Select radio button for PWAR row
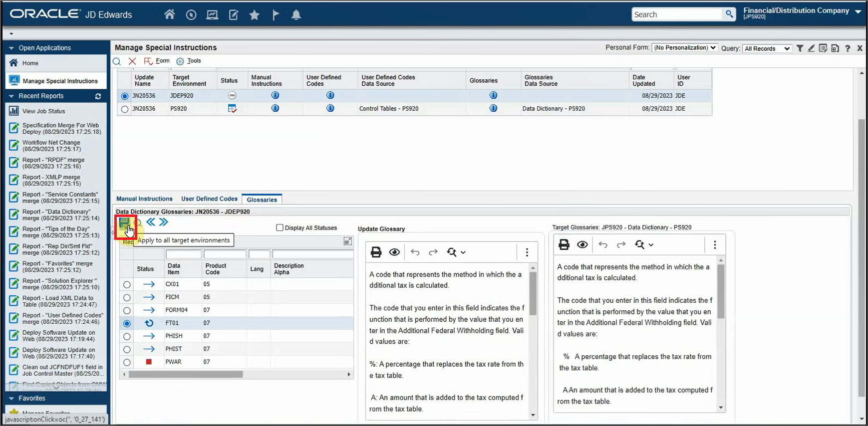The width and height of the screenshot is (868, 426). [x=127, y=362]
